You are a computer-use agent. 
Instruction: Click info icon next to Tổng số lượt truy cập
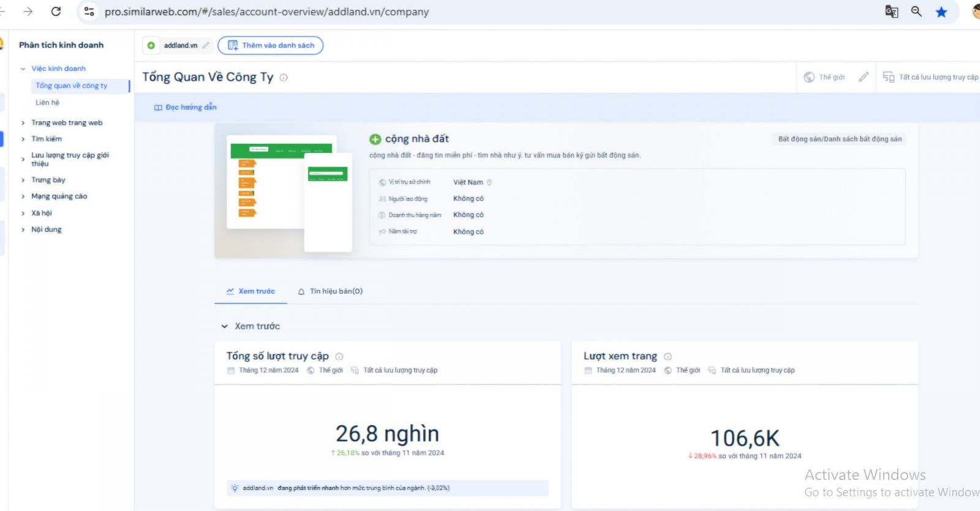pos(339,357)
